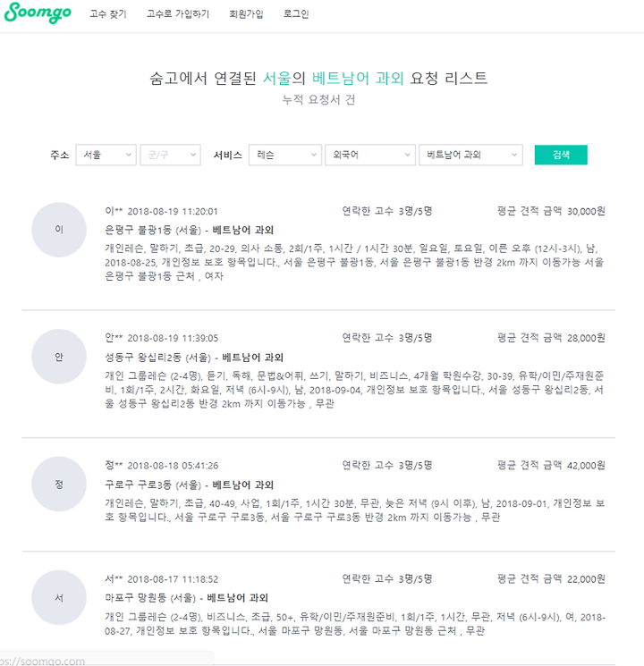This screenshot has width=644, height=666.
Task: Open the 구로구 구로3동 request title
Action: 189,485
